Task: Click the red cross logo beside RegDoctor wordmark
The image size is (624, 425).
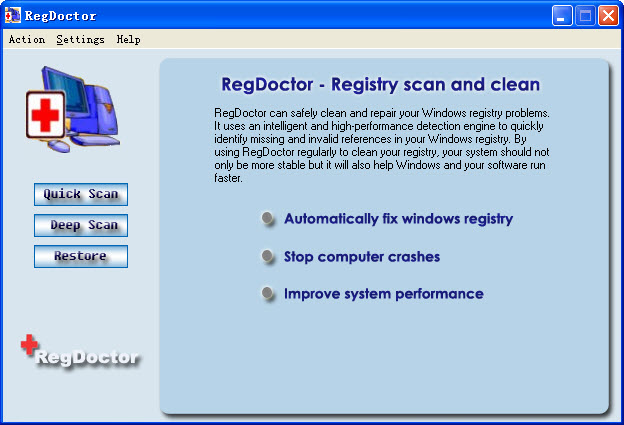Action: (30, 345)
